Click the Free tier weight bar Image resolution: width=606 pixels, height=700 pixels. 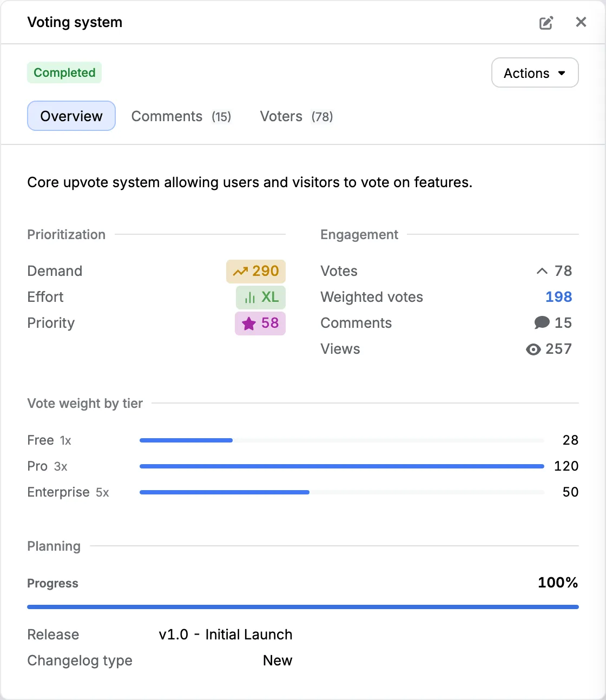click(x=341, y=440)
